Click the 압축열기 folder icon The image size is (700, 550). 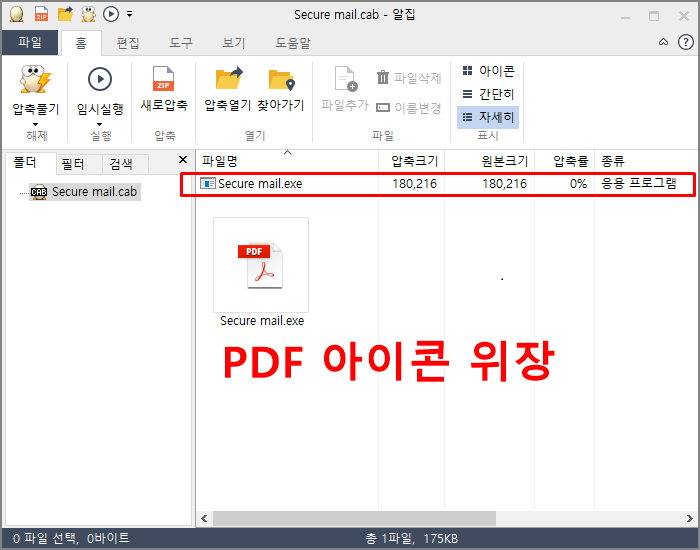click(x=229, y=79)
